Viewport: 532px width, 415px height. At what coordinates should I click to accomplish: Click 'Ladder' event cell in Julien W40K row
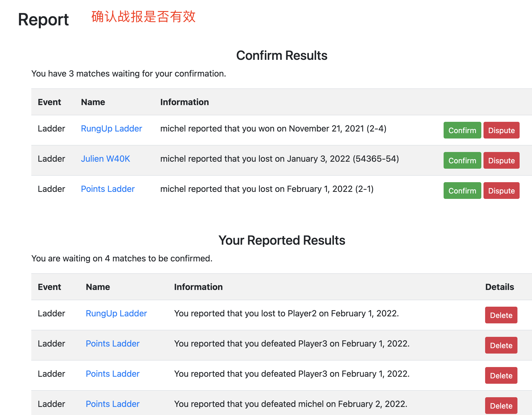(x=51, y=159)
